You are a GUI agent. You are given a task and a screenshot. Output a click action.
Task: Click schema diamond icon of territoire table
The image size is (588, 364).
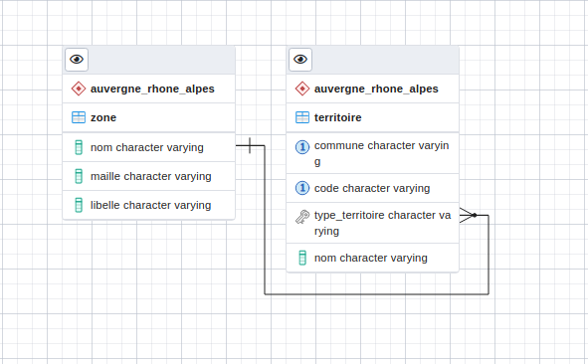pos(302,89)
